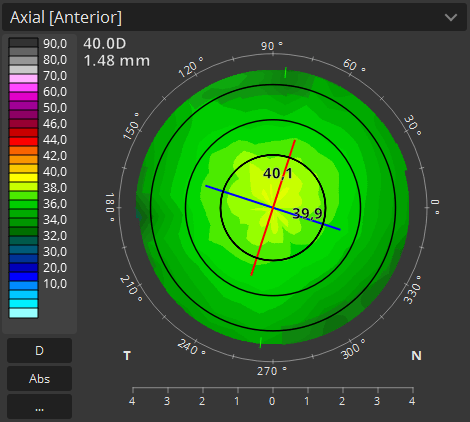Toggle the Abs scale button
The image size is (470, 422).
(x=39, y=379)
